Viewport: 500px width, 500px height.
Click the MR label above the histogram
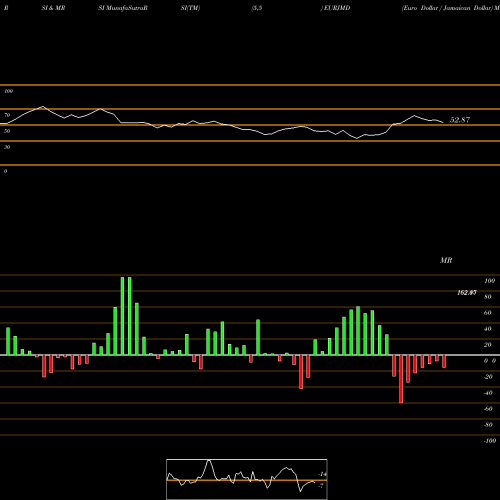tap(446, 260)
